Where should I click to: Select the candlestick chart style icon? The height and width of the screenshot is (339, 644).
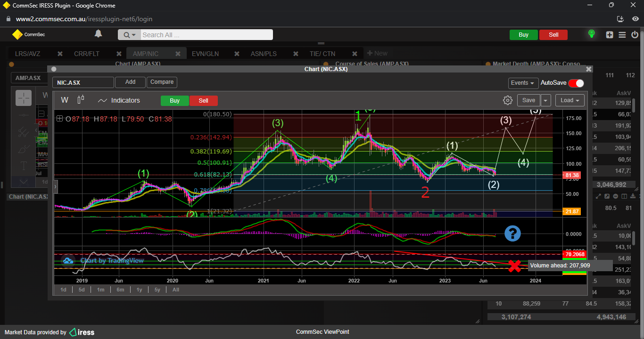(81, 100)
